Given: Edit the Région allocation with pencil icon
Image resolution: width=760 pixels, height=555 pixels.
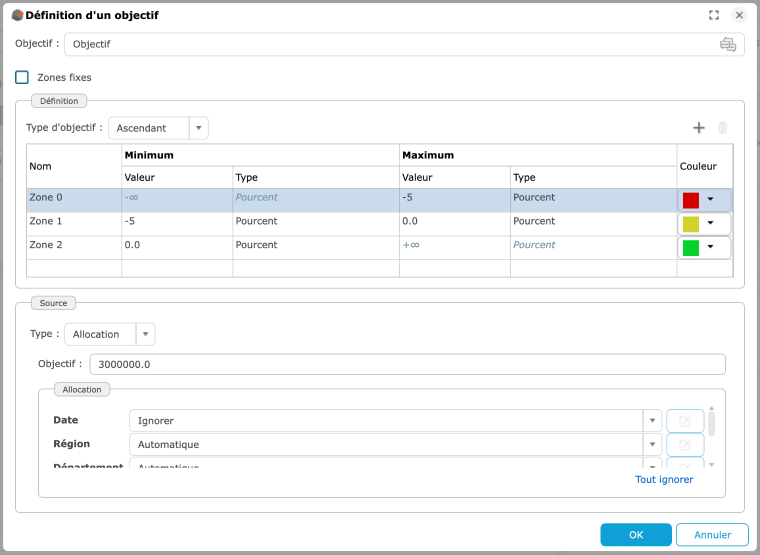Looking at the screenshot, I should (685, 445).
